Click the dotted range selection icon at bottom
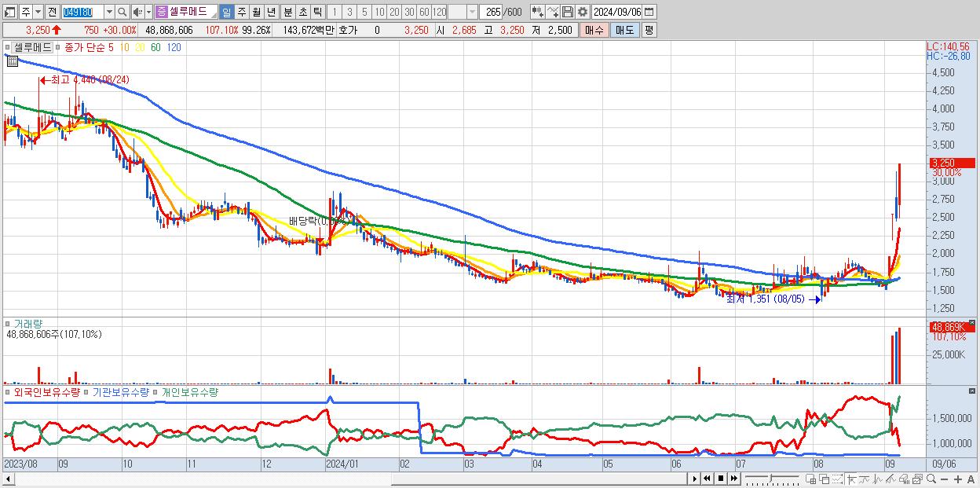 tap(838, 479)
